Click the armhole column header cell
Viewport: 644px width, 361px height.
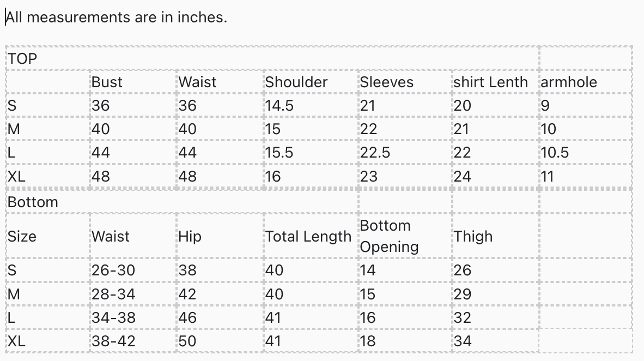569,82
